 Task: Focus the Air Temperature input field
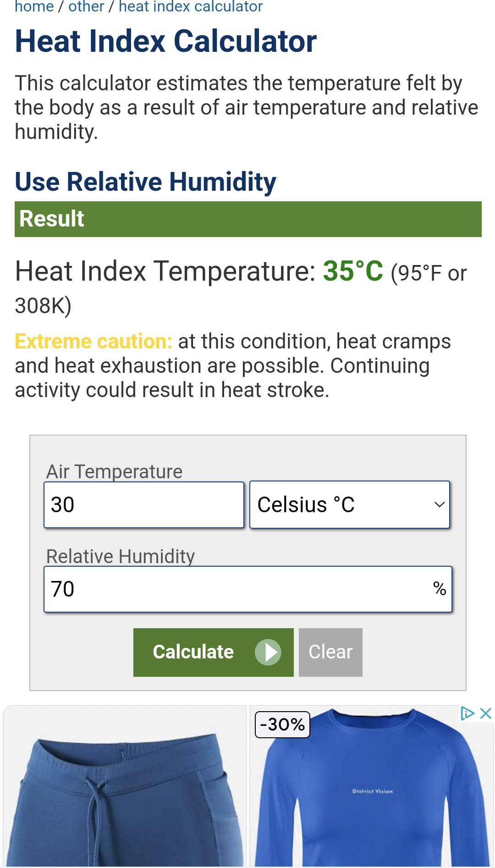(144, 505)
